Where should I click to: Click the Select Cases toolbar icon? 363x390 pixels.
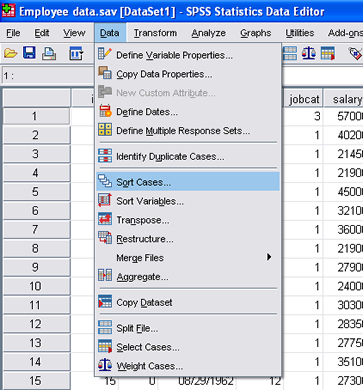[328, 53]
